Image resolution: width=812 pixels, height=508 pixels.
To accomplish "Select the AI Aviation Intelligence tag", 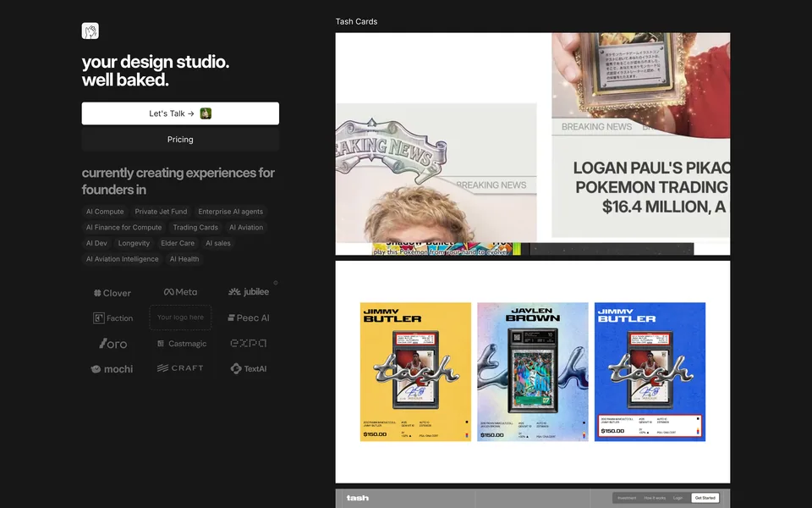I will [122, 259].
